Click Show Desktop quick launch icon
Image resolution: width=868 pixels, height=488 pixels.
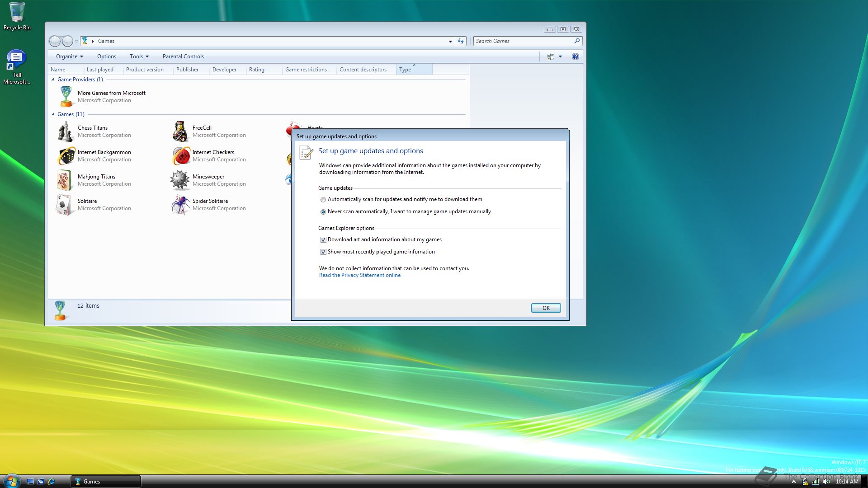click(30, 482)
